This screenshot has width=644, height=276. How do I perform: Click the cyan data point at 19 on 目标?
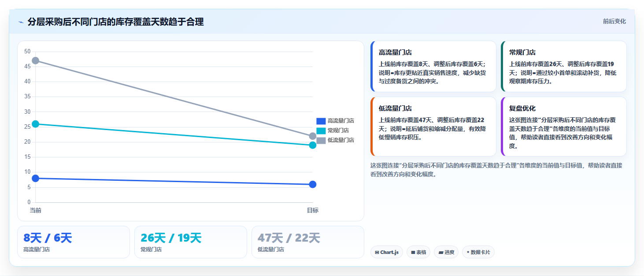[313, 145]
